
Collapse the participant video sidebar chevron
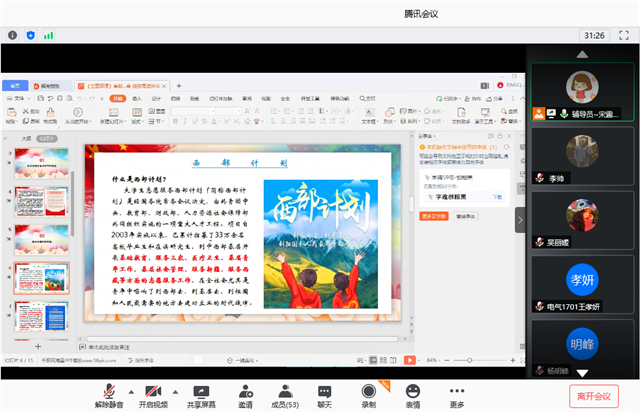pyautogui.click(x=520, y=220)
